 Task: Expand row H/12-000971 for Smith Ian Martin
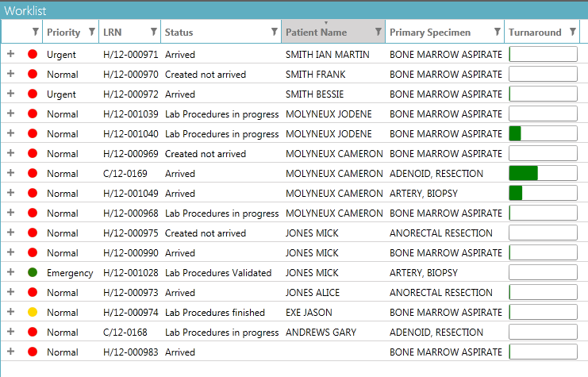coord(10,54)
